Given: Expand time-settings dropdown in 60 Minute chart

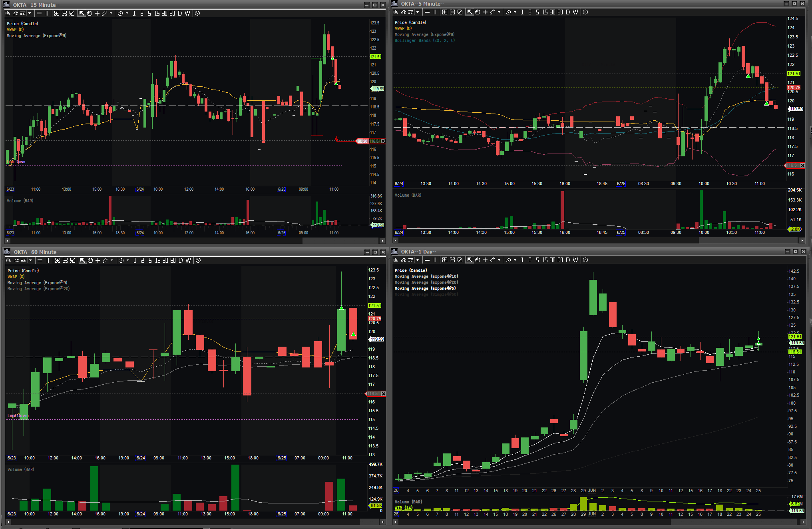Looking at the screenshot, I should click(128, 260).
